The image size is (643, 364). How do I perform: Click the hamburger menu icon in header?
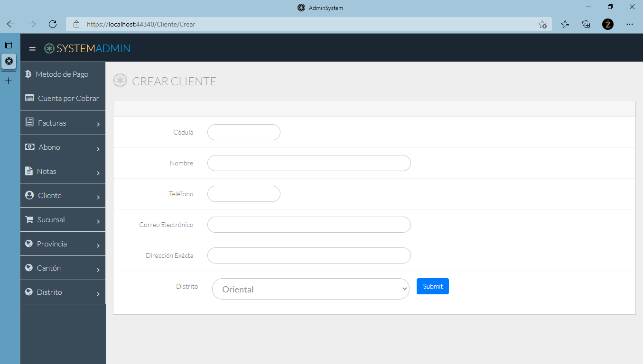32,49
